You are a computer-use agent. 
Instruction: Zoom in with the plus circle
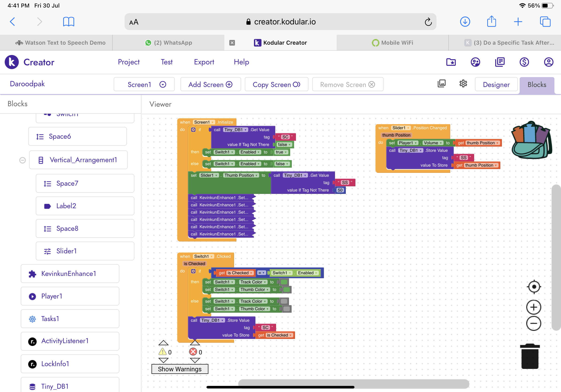click(x=534, y=307)
